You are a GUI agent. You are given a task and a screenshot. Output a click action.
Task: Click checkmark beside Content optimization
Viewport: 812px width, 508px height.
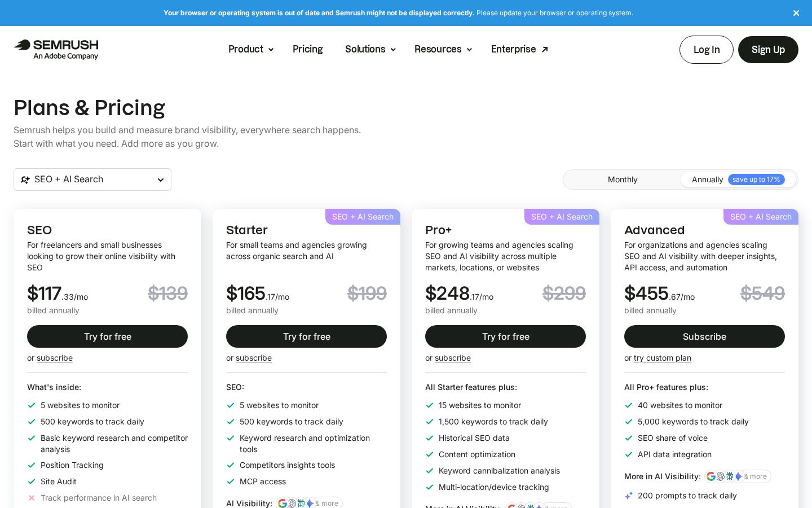click(x=430, y=454)
